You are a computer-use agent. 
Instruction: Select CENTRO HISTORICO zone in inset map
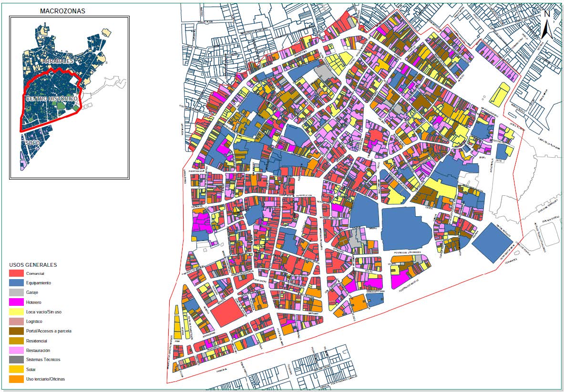point(51,99)
